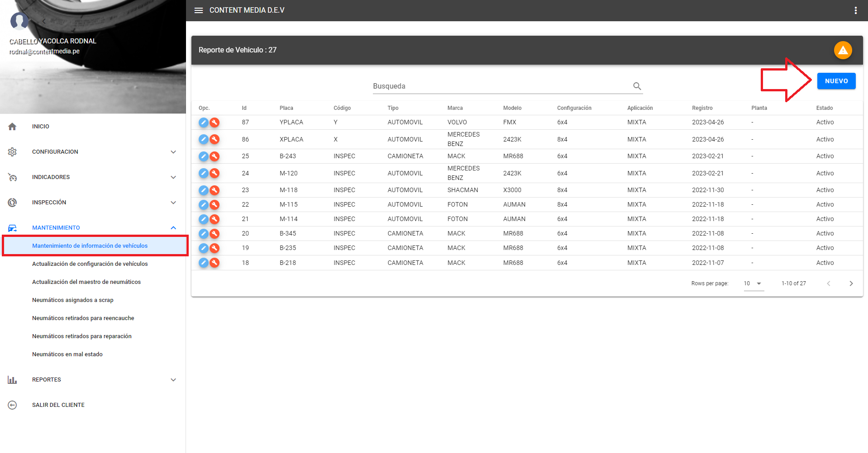Click the orange warning alert icon
Screen dimensions: 868x453
pyautogui.click(x=843, y=50)
